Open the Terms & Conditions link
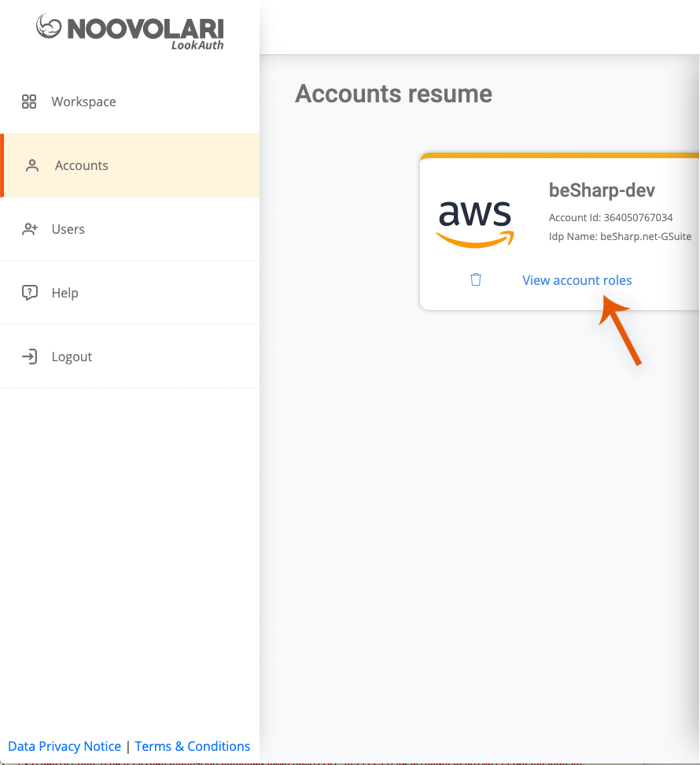This screenshot has height=765, width=700. click(193, 746)
